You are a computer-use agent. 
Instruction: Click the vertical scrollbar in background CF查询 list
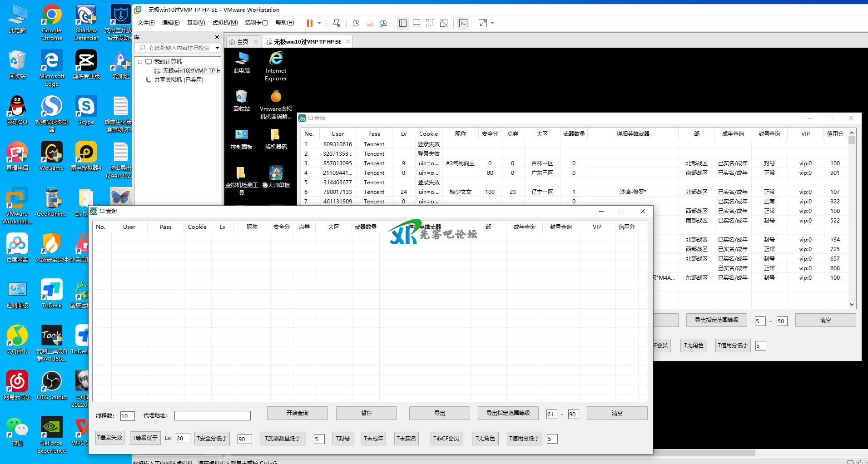[852, 218]
